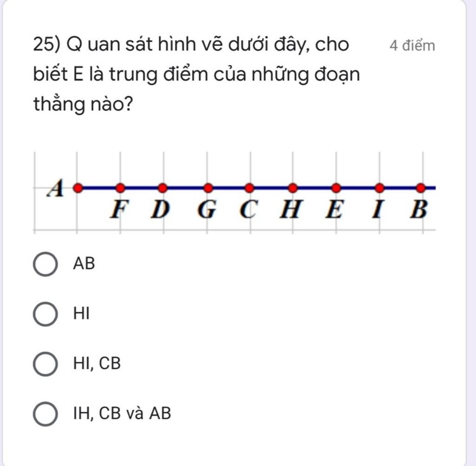
Task: Click the answer label text HI, CB
Action: click(x=97, y=363)
